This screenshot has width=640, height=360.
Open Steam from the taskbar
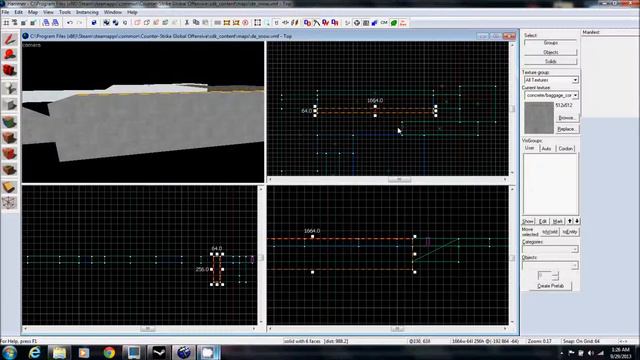[x=159, y=353]
